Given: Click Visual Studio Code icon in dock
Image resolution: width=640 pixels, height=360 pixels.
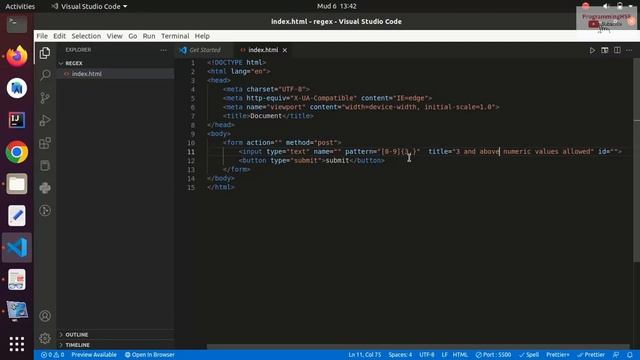Looking at the screenshot, I should coord(17,247).
